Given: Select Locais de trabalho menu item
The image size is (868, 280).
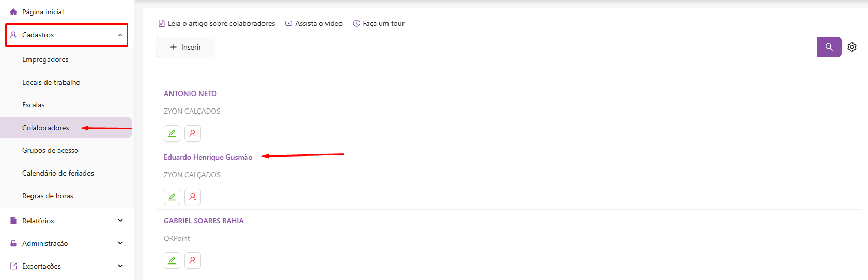Looking at the screenshot, I should [x=51, y=82].
